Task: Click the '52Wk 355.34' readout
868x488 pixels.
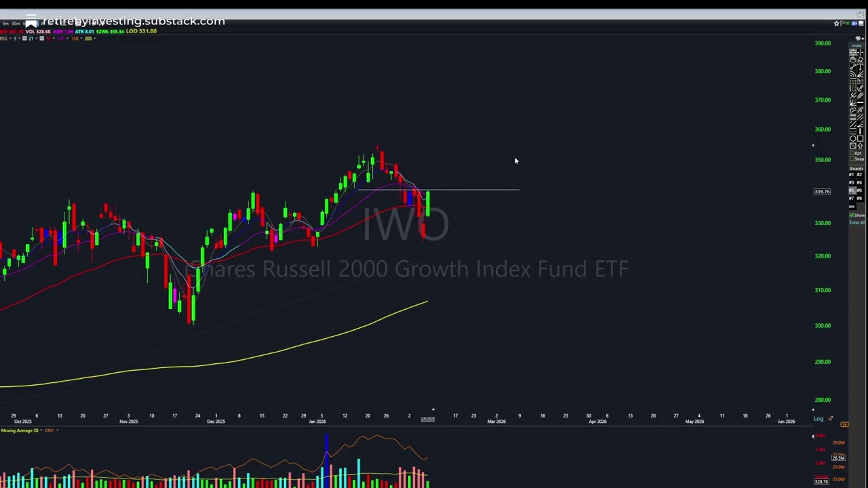Action: tap(110, 32)
